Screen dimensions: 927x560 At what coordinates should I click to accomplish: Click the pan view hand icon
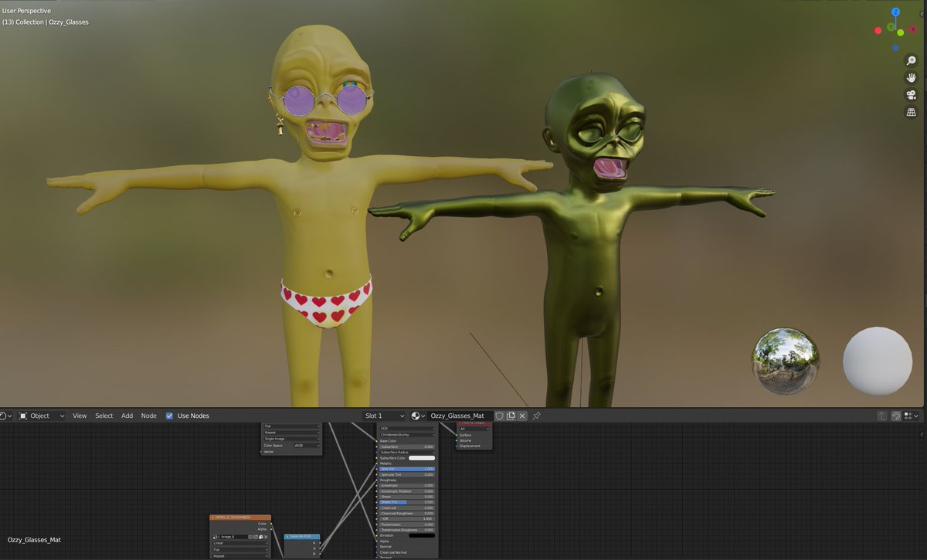pyautogui.click(x=912, y=77)
